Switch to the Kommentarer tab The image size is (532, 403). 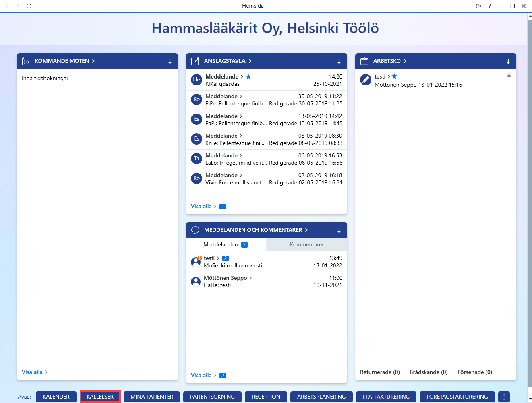(x=307, y=244)
